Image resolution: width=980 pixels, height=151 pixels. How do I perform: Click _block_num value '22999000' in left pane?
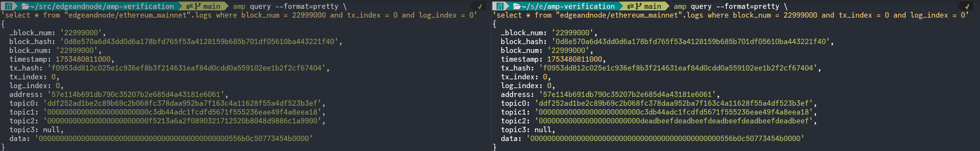tap(81, 33)
